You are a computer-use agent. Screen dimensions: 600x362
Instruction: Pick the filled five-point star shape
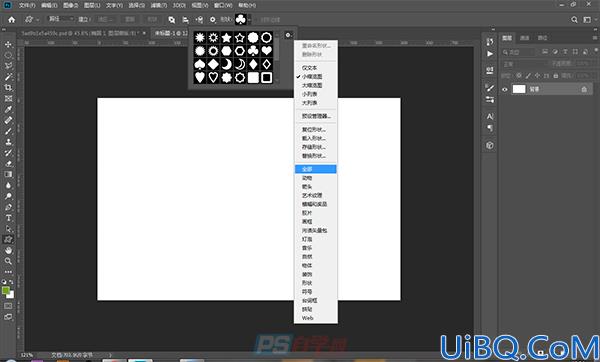click(227, 38)
